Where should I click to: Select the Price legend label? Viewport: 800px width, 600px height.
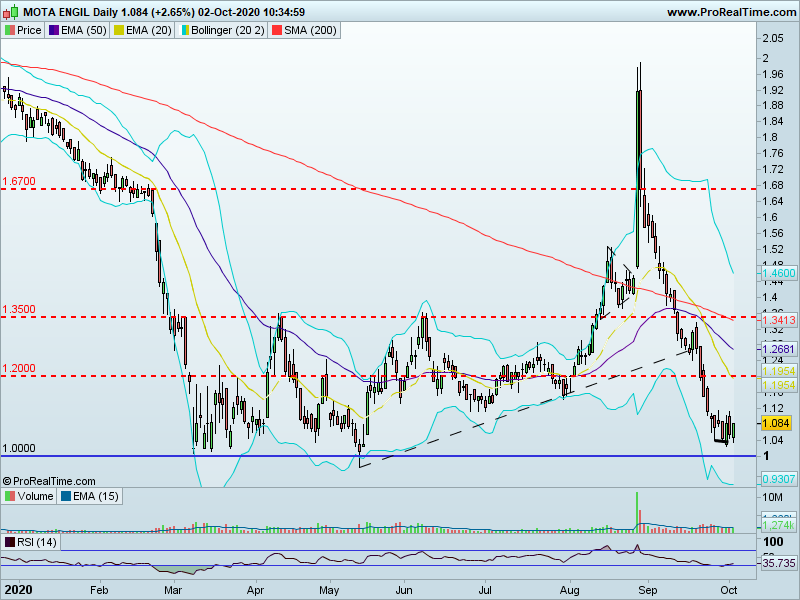29,30
